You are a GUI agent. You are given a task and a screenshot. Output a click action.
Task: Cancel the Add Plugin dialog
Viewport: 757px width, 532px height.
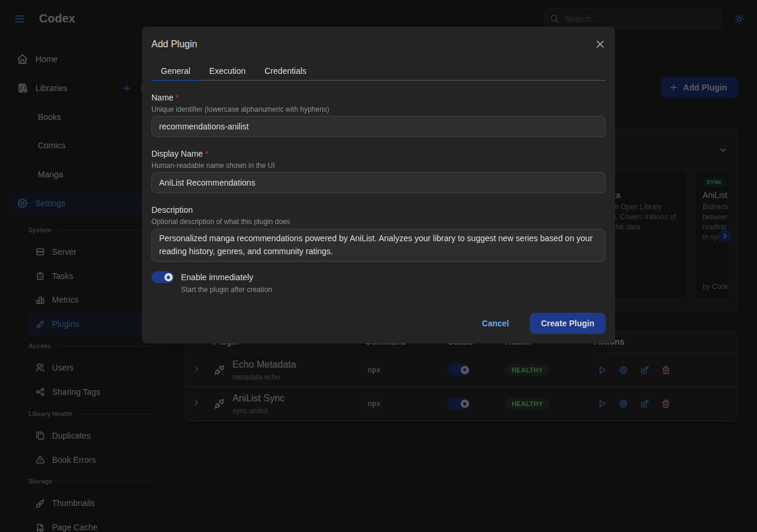[x=495, y=323]
